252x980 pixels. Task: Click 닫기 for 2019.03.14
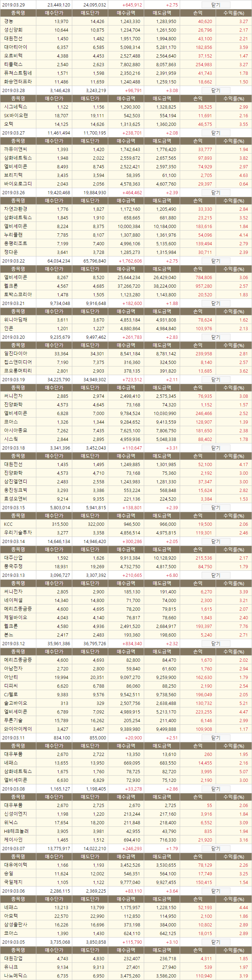215,541
